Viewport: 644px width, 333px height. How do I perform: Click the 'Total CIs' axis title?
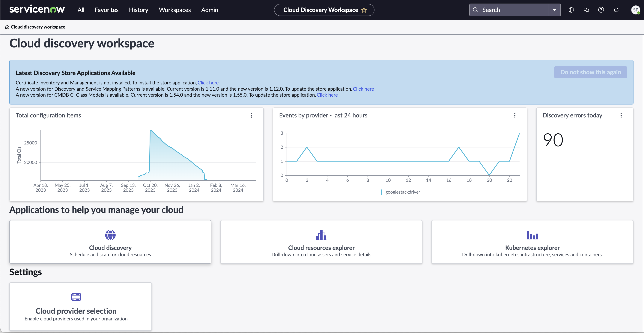click(19, 155)
